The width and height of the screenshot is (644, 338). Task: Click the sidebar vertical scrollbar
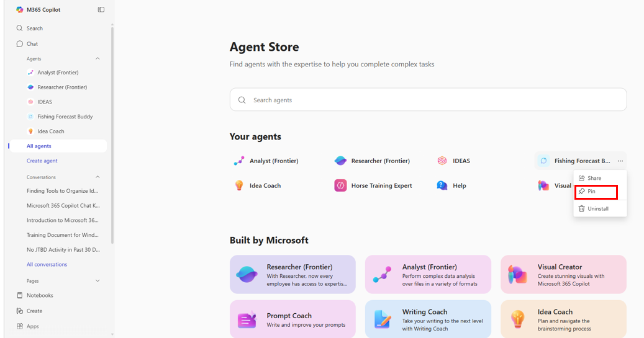(112, 135)
